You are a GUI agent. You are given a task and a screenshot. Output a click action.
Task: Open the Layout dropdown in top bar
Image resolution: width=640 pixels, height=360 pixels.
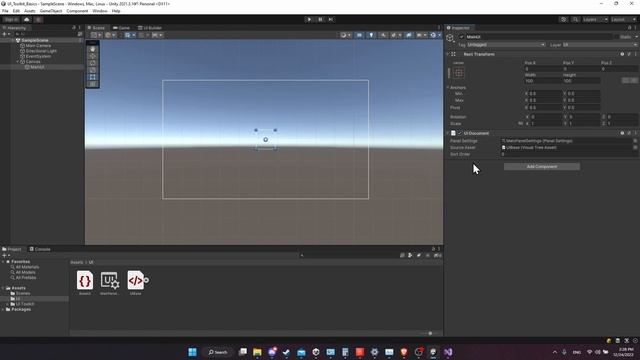point(623,20)
